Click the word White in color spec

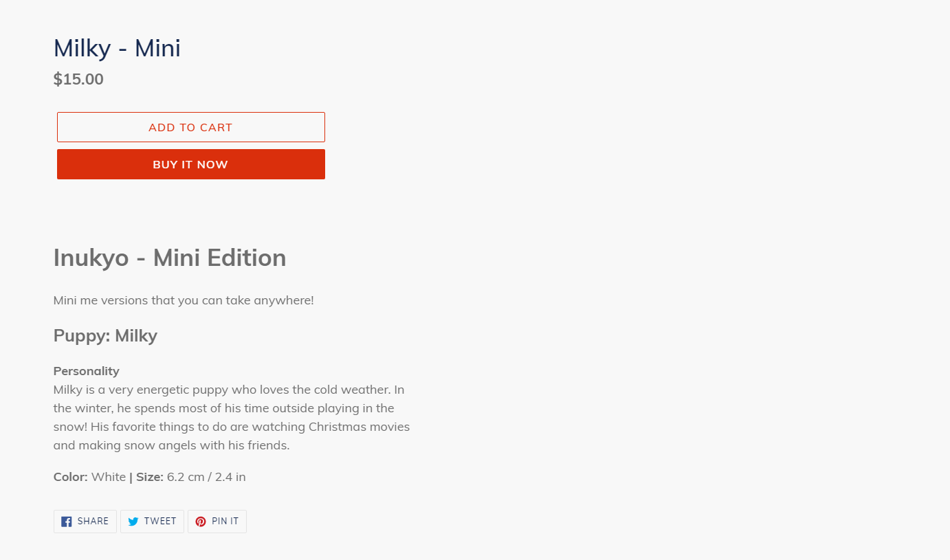(109, 477)
